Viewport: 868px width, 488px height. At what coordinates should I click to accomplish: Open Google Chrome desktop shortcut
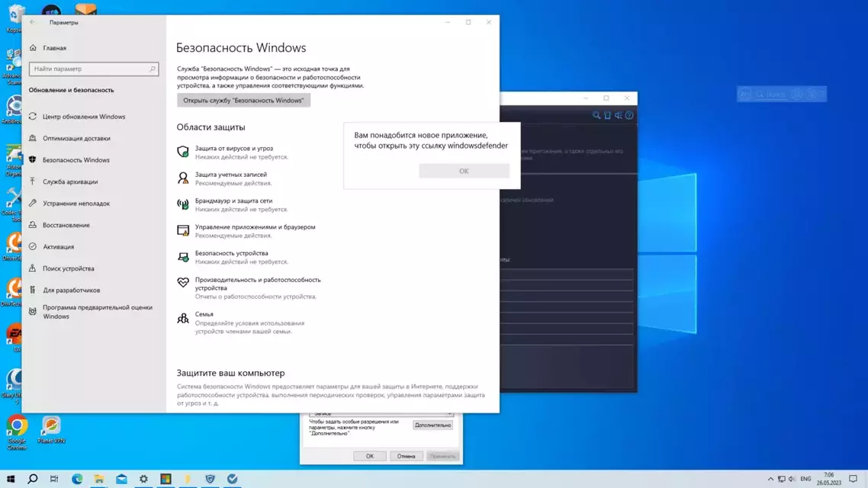click(17, 432)
